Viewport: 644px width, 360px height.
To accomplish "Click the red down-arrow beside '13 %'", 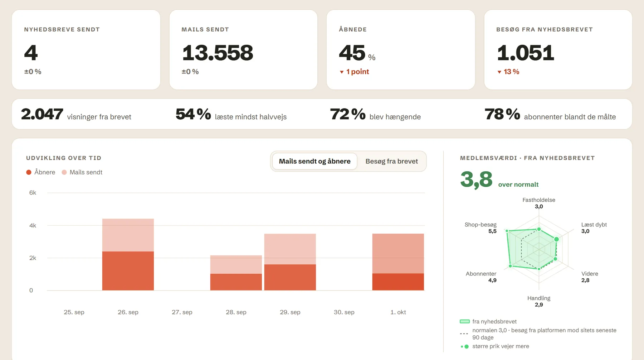I will (499, 72).
